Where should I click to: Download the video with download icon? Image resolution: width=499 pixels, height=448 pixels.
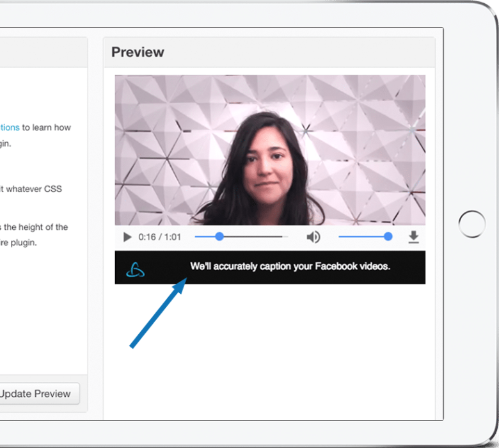pos(413,237)
